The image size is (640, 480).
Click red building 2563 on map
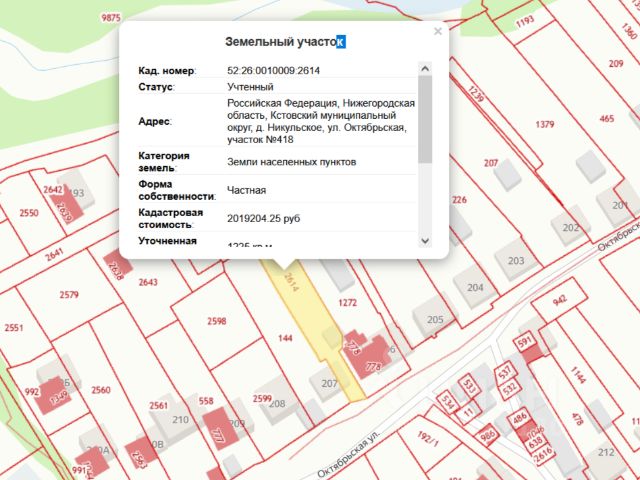[141, 454]
